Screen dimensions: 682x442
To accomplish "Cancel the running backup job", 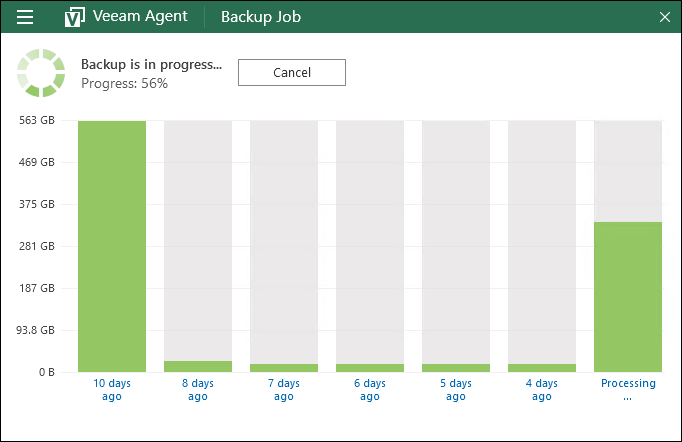I will [291, 72].
